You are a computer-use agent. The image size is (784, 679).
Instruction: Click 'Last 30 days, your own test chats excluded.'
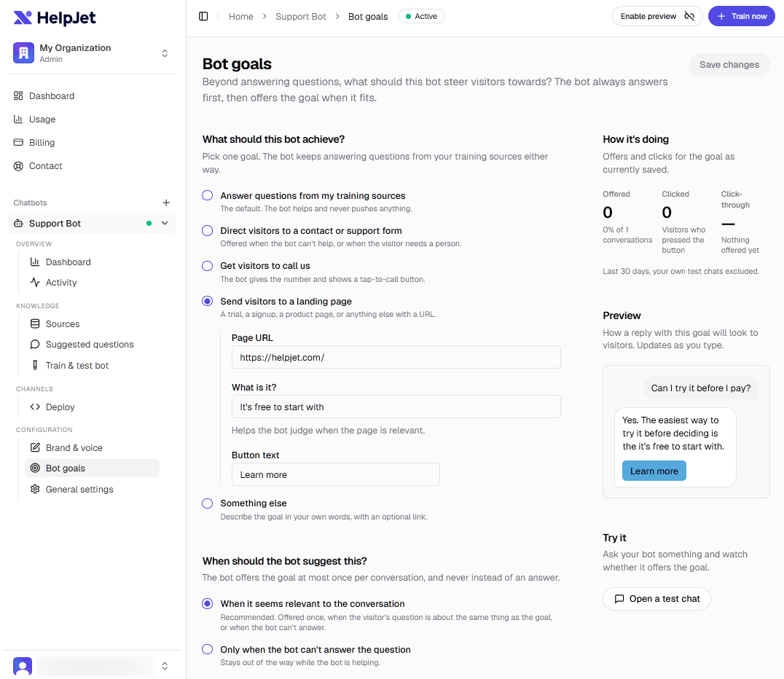(681, 272)
